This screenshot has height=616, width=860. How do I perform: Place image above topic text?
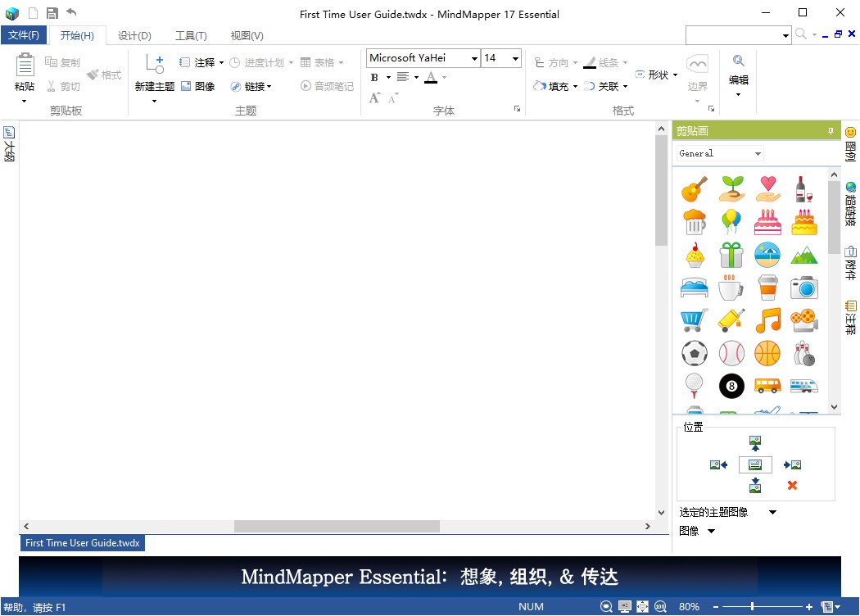click(x=755, y=443)
